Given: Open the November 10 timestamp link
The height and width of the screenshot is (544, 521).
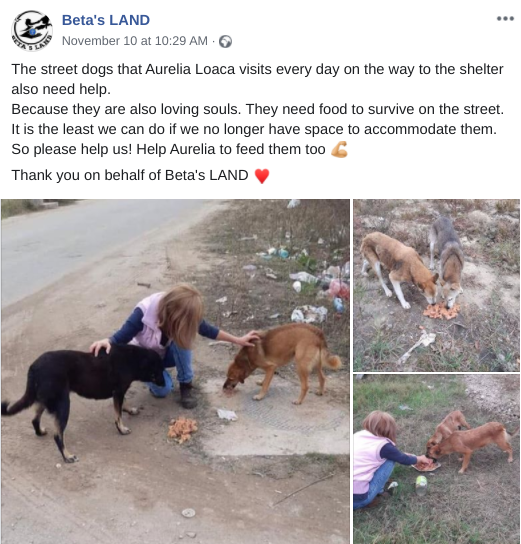Looking at the screenshot, I should (135, 41).
